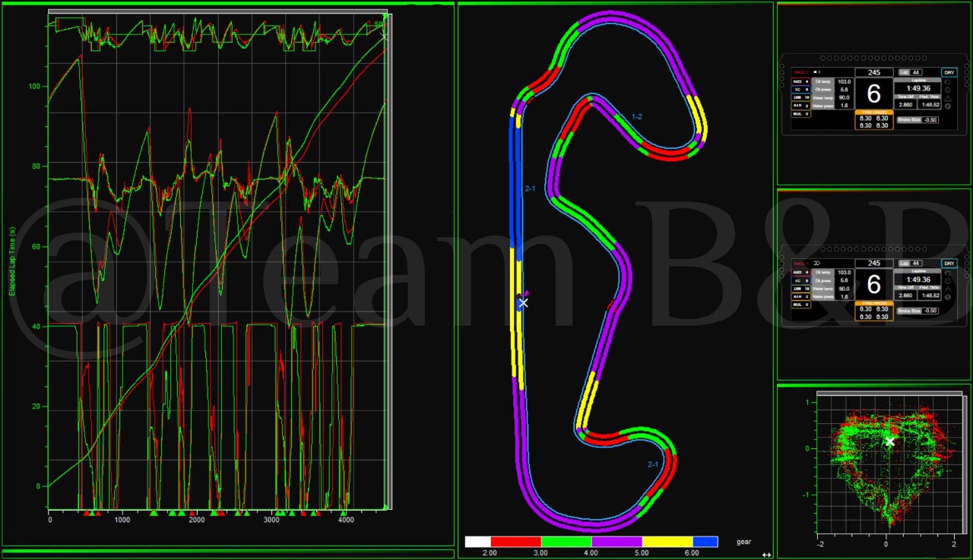Click the circled exclamation icon on the lower dashboard
973x560 pixels.
click(948, 281)
